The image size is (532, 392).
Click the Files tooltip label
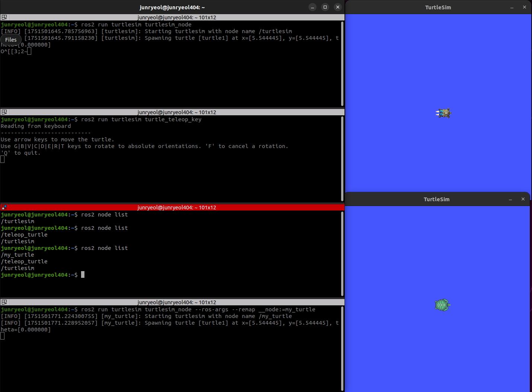11,40
